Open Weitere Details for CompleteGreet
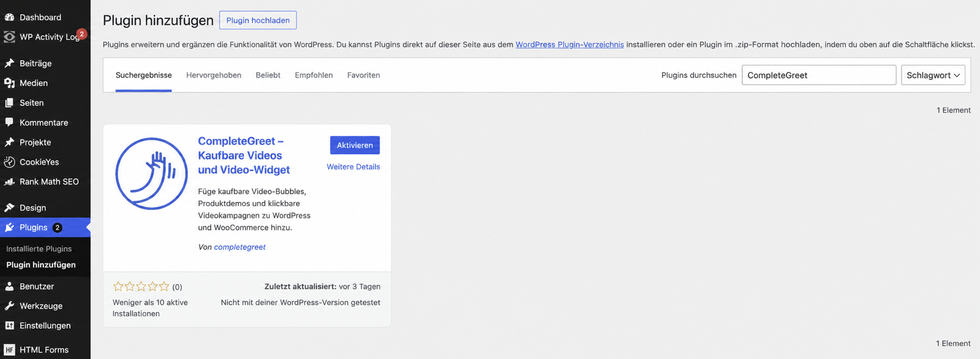 click(x=353, y=167)
